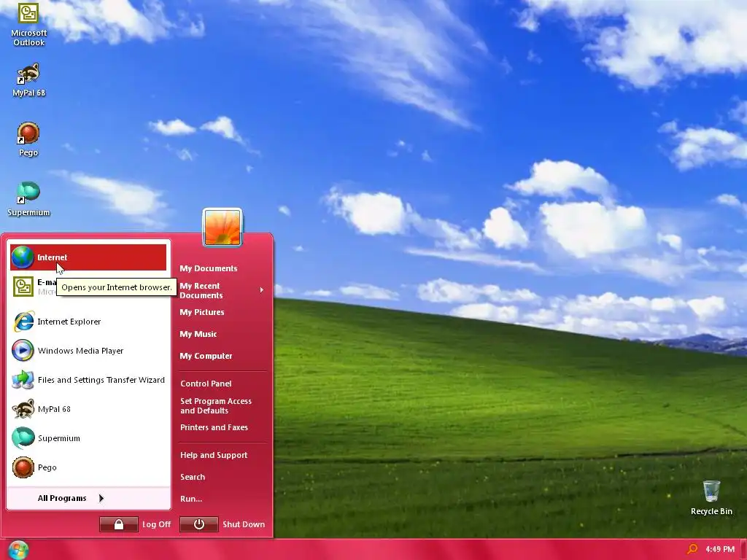The width and height of the screenshot is (747, 560).
Task: Select the Supermium desktop shortcut
Action: tap(28, 199)
